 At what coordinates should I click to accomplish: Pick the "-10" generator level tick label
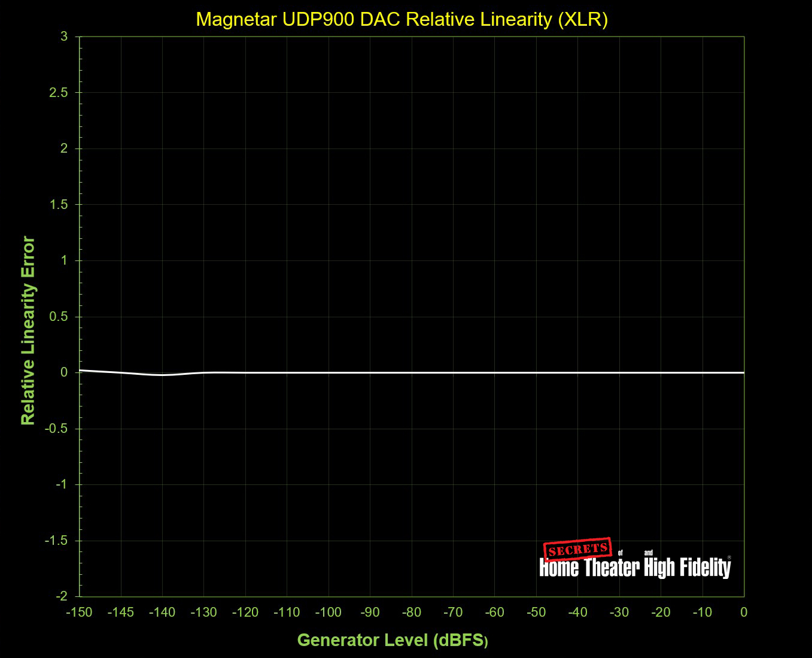[702, 612]
